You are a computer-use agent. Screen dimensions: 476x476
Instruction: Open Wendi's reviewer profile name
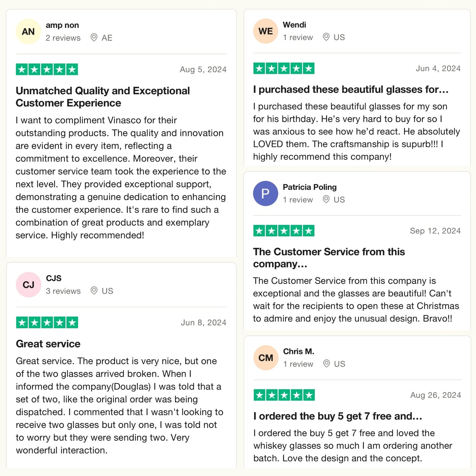coord(294,25)
